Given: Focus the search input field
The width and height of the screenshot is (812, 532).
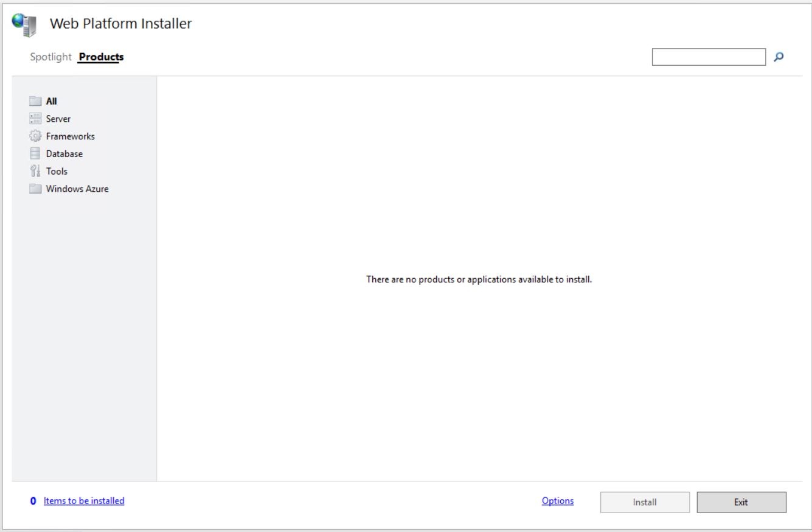Looking at the screenshot, I should pos(709,57).
